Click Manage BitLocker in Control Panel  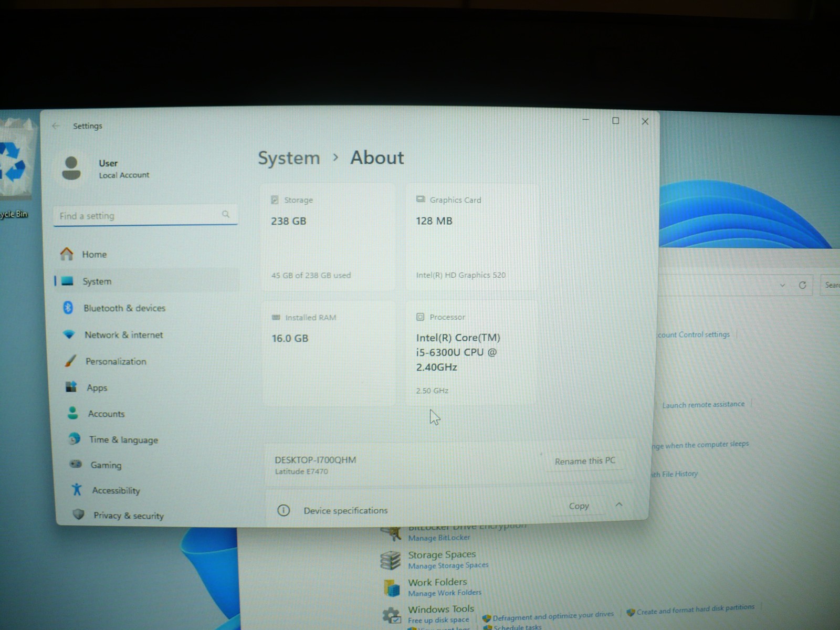coord(439,538)
